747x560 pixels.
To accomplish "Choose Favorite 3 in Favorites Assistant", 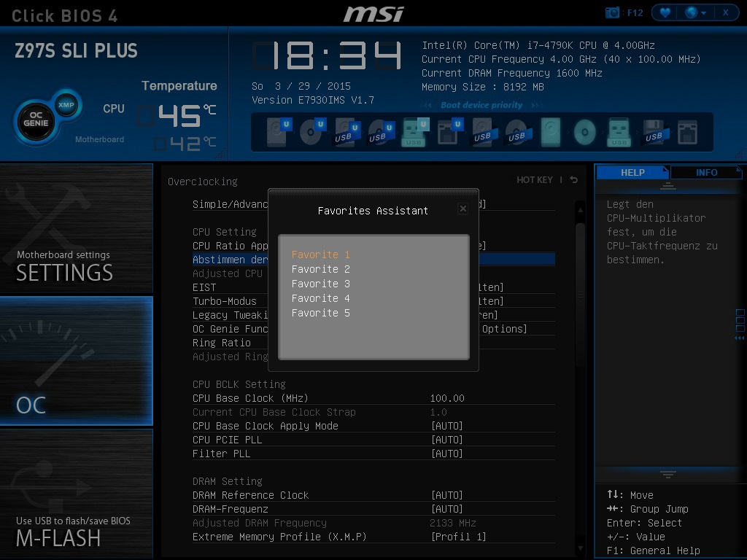I will (x=321, y=284).
